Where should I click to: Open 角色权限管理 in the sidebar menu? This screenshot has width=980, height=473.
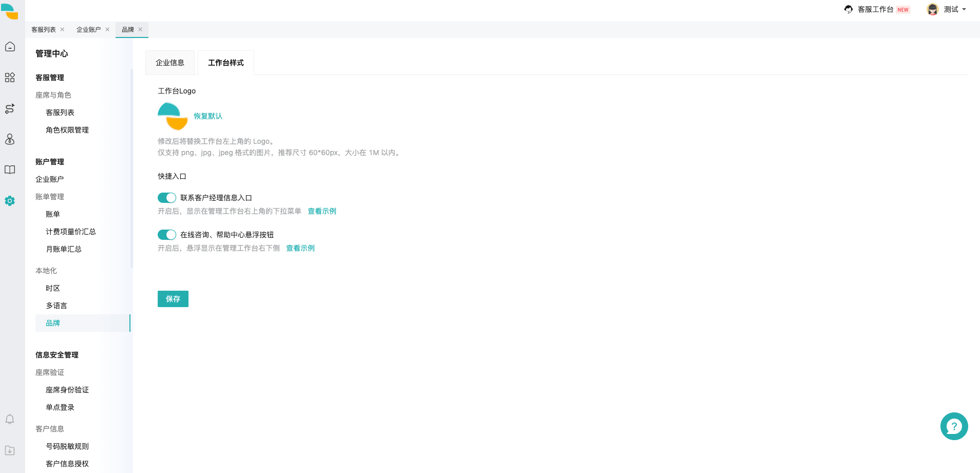(x=67, y=130)
